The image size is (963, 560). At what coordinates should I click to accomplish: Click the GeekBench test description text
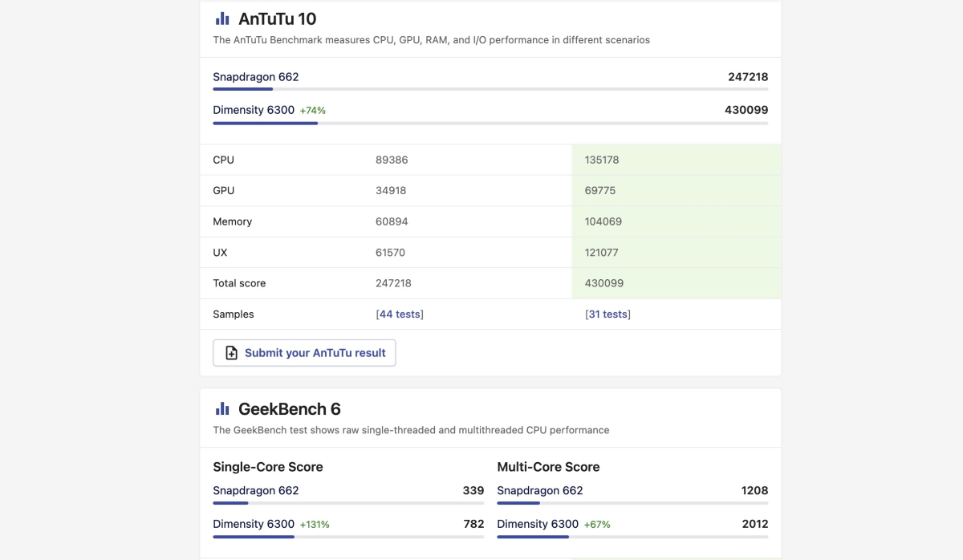(x=411, y=430)
